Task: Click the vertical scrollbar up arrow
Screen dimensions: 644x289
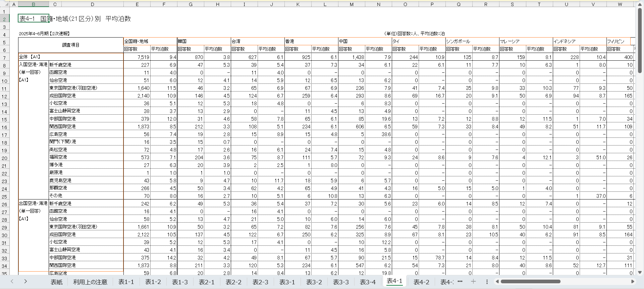Action: 640,4
